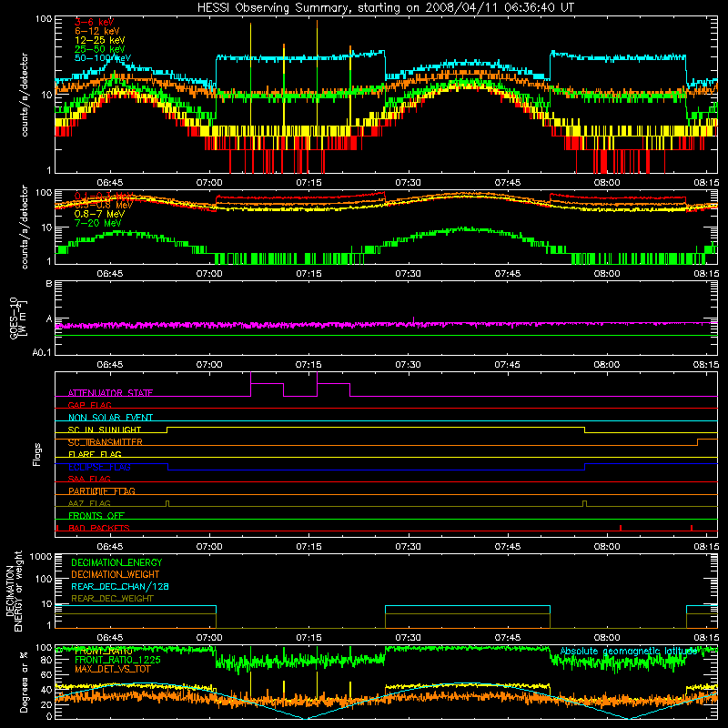The height and width of the screenshot is (728, 728).
Task: Click the GAP_FLAG label
Action: (x=89, y=405)
